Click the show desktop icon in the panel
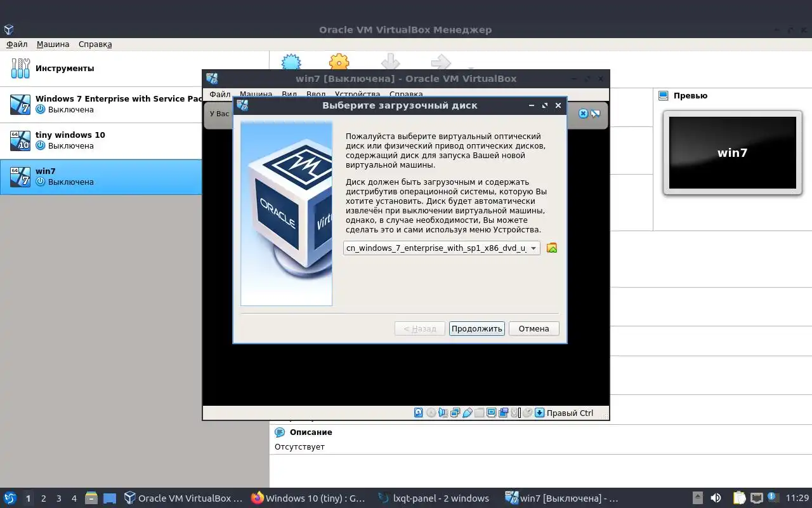The image size is (812, 508). 110,498
